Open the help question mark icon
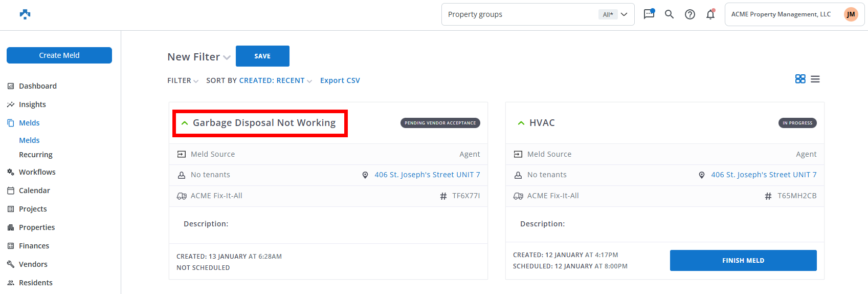Viewport: 868px width, 294px height. (690, 14)
